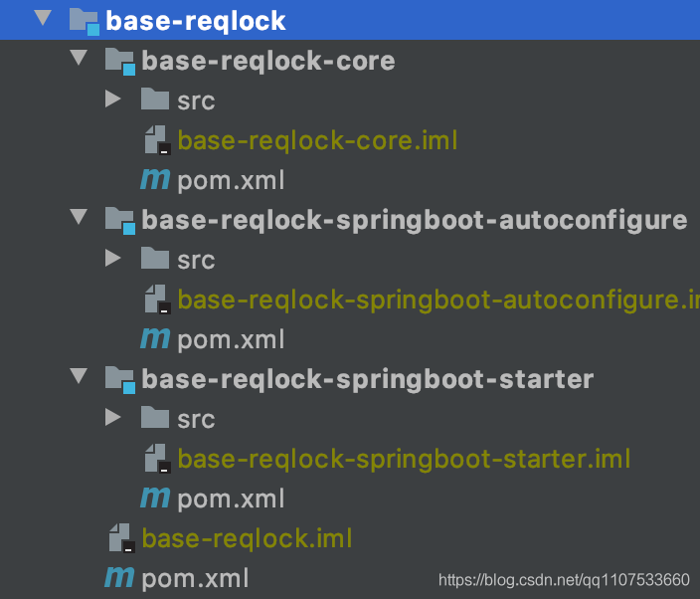Click src folder icon in base-reqlock-core
The image size is (700, 599).
(155, 99)
